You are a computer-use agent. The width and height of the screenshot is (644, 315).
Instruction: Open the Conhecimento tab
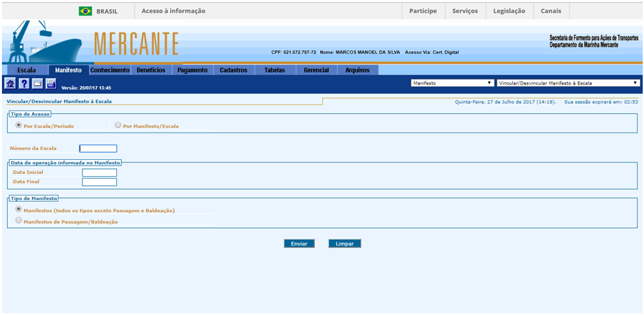pyautogui.click(x=110, y=70)
